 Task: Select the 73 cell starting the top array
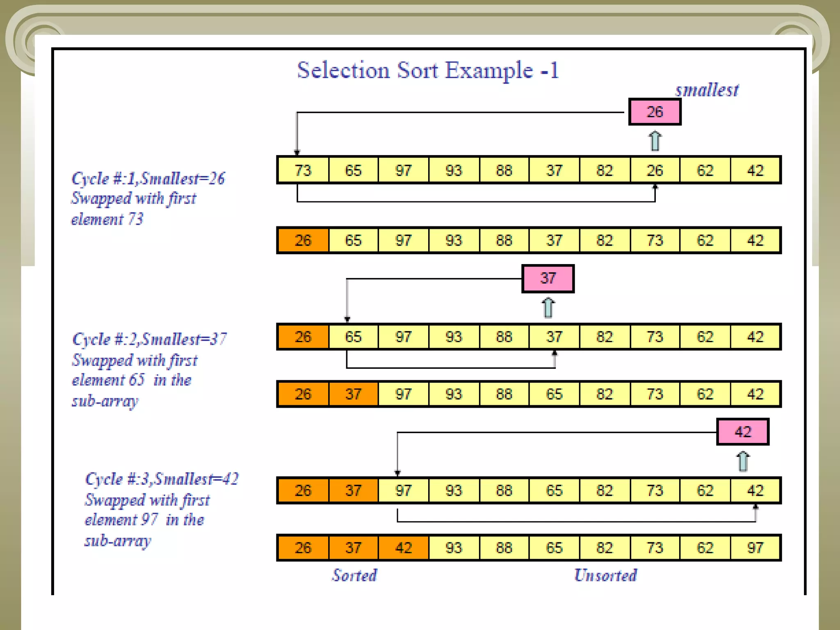click(x=303, y=170)
